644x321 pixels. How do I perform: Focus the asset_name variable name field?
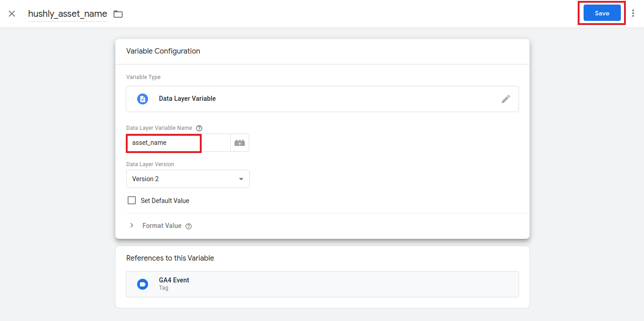point(178,143)
